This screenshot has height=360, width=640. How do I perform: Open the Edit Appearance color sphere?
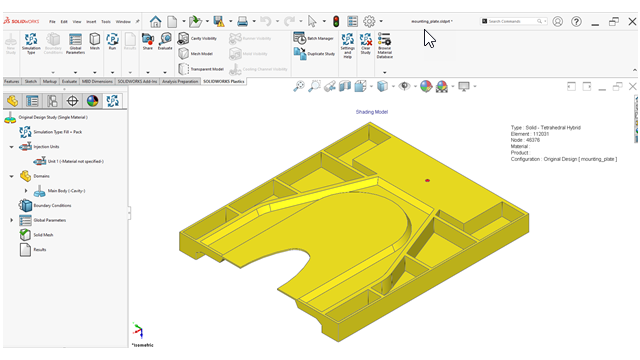pos(426,87)
